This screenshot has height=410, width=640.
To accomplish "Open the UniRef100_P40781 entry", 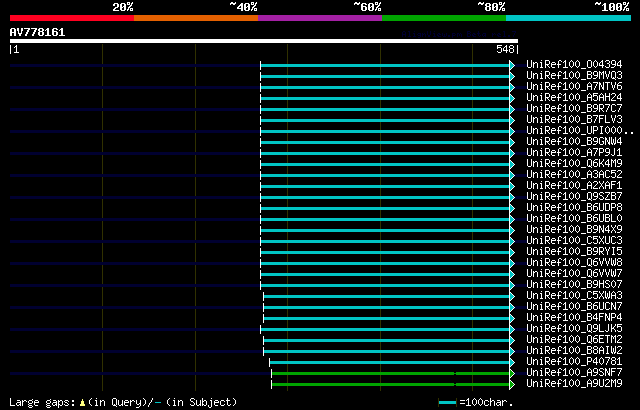I will click(574, 362).
